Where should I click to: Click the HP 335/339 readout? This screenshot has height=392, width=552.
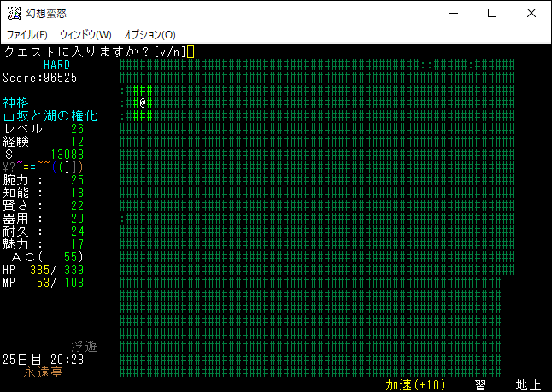tap(43, 270)
